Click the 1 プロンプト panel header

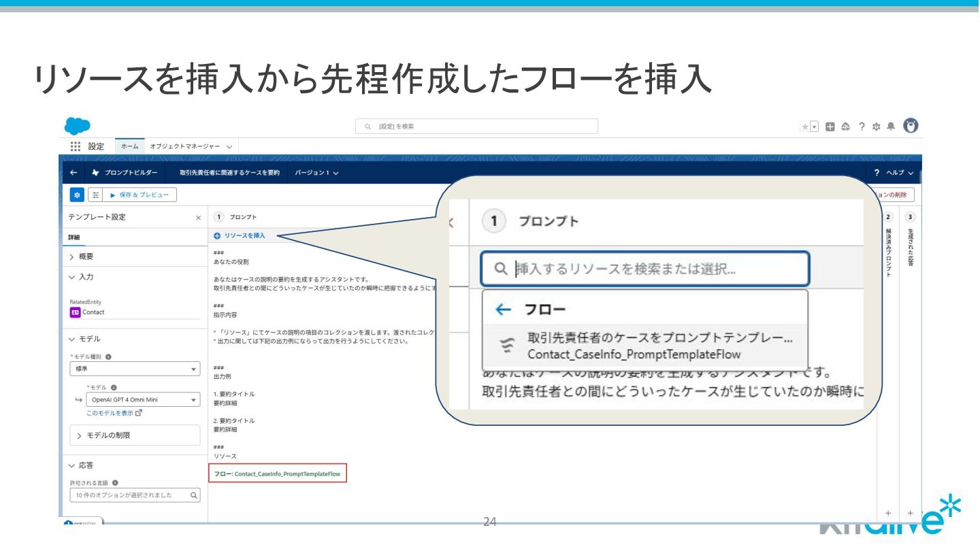(x=235, y=217)
